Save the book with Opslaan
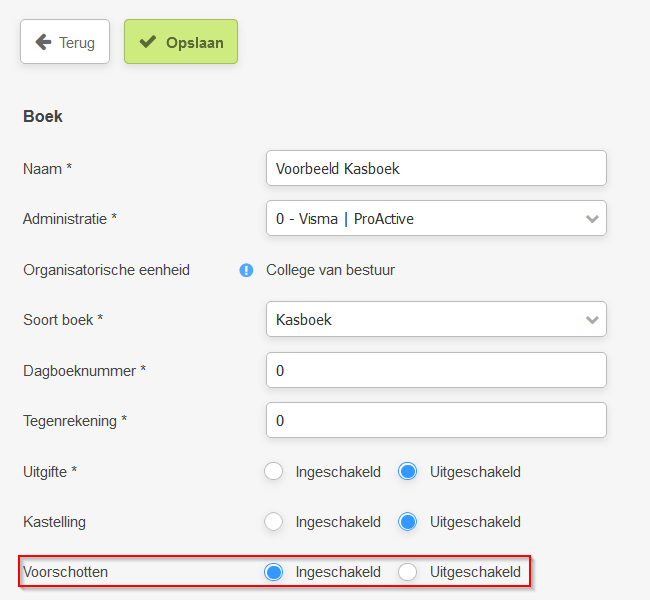 click(181, 41)
